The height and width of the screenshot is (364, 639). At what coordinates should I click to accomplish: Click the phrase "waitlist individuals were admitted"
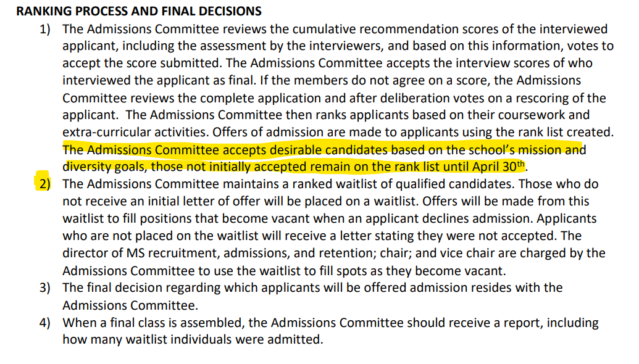point(234,339)
